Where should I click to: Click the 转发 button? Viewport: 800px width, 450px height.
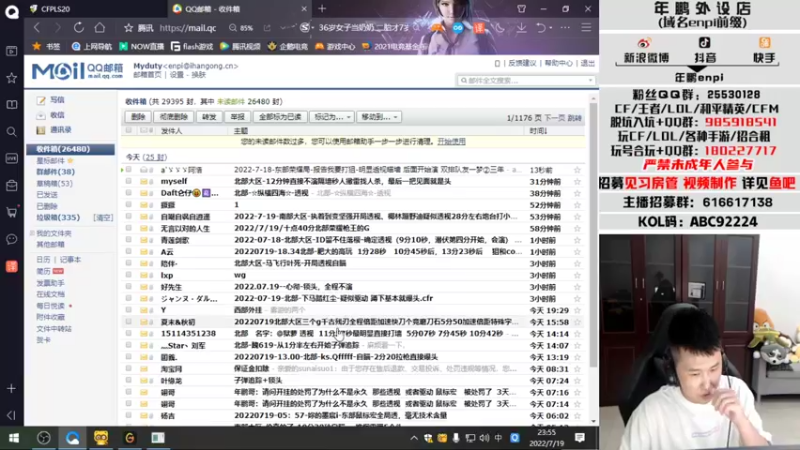click(x=209, y=117)
